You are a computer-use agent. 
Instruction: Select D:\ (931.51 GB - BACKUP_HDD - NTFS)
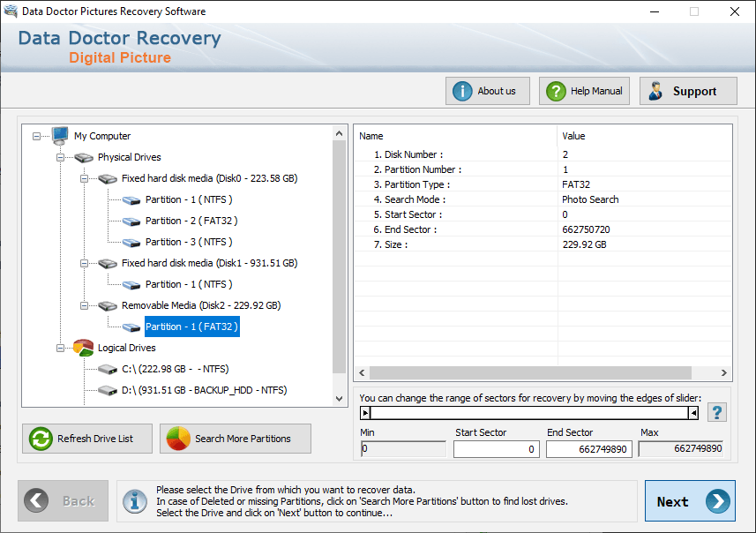coord(204,390)
